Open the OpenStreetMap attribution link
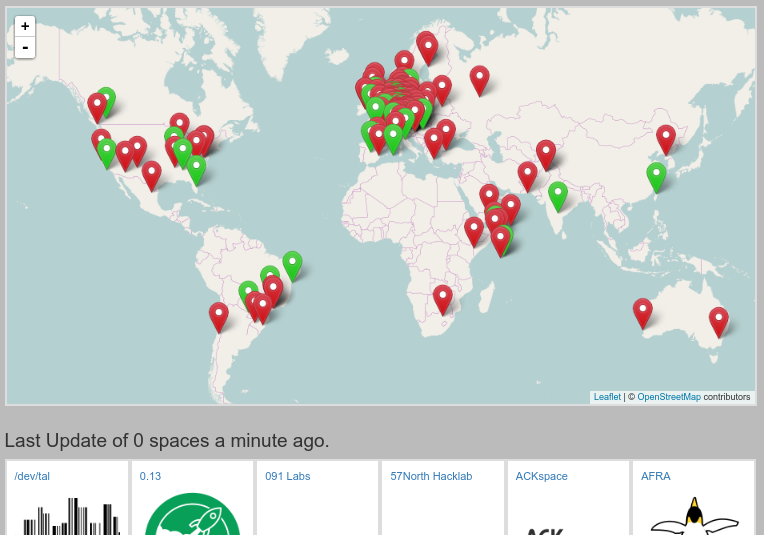Screen dimensions: 764x535 pyautogui.click(x=668, y=397)
